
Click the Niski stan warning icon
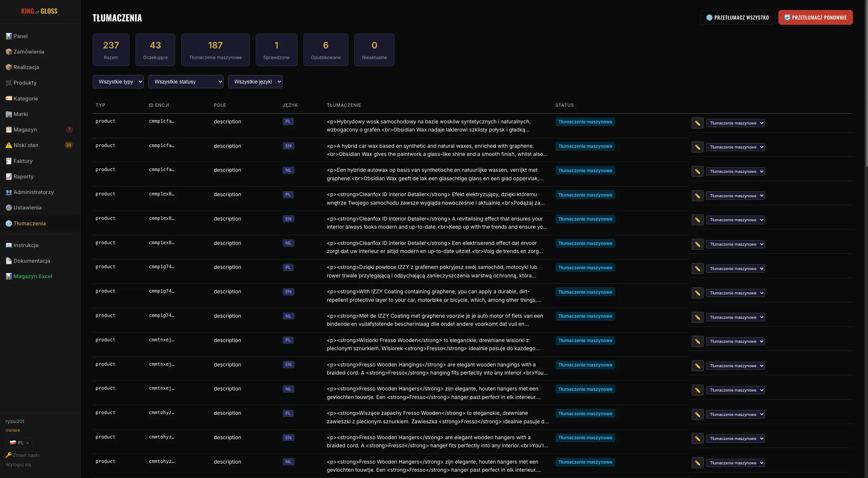coord(9,145)
